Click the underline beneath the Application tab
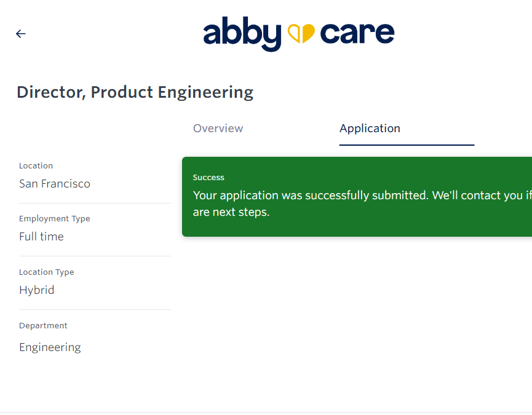This screenshot has width=532, height=415. pos(407,144)
